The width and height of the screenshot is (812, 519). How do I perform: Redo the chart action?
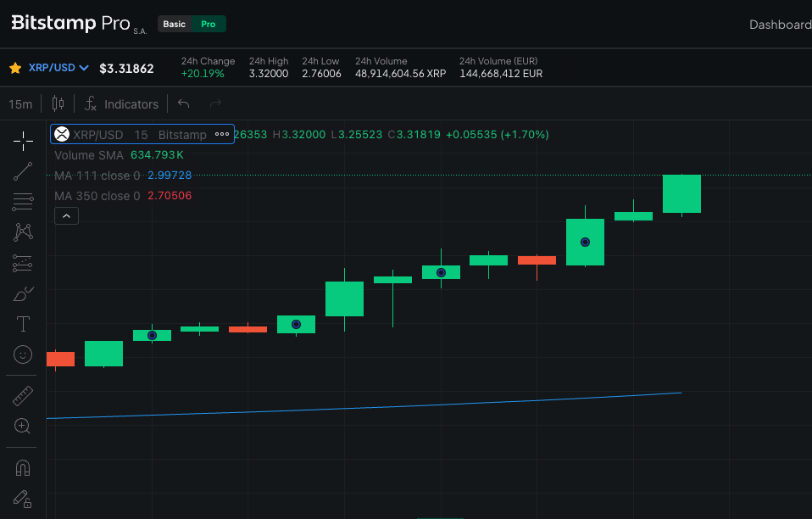coord(215,103)
